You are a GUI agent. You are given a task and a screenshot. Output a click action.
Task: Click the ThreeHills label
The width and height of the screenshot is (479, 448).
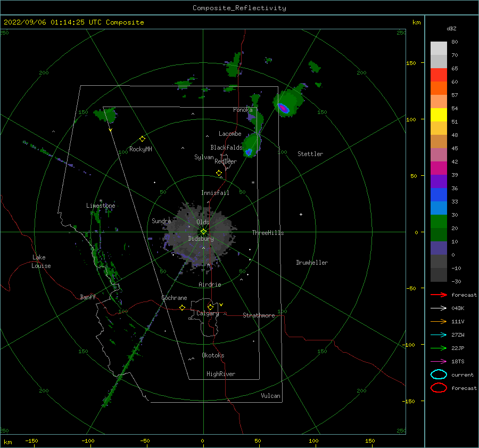pos(268,233)
